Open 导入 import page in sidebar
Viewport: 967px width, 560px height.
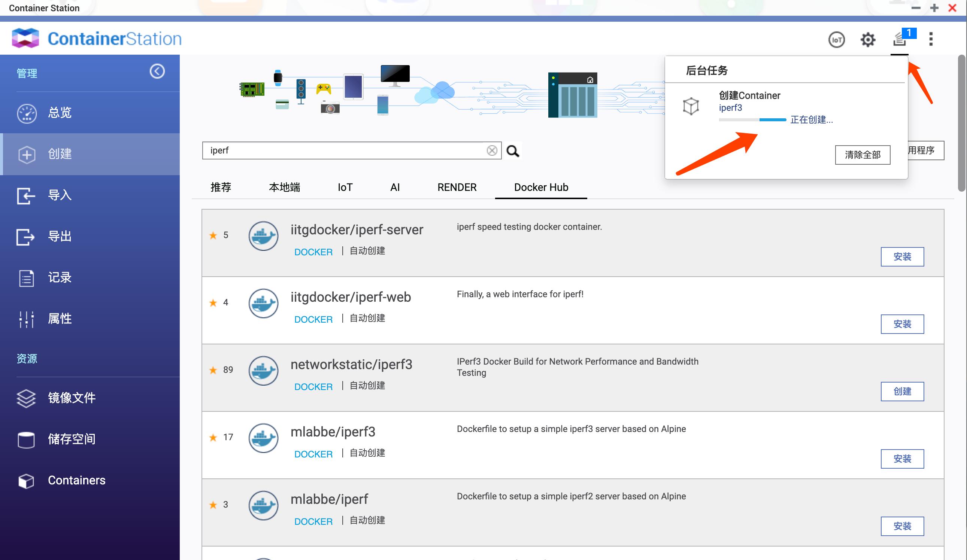click(x=60, y=195)
